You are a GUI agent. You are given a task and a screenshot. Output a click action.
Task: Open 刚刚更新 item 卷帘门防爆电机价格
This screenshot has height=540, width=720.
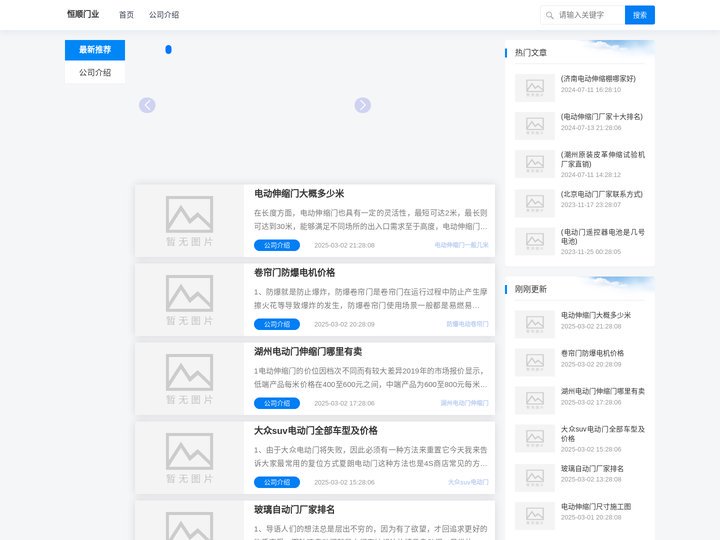pyautogui.click(x=592, y=353)
